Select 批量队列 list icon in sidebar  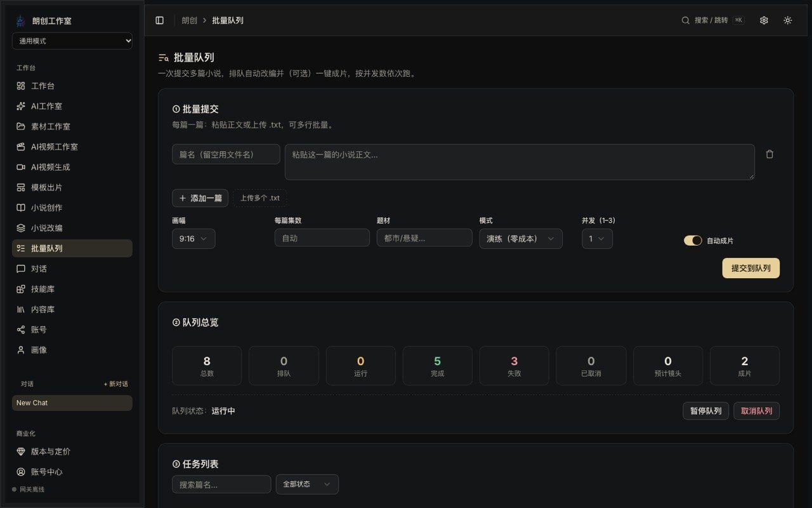(x=21, y=248)
